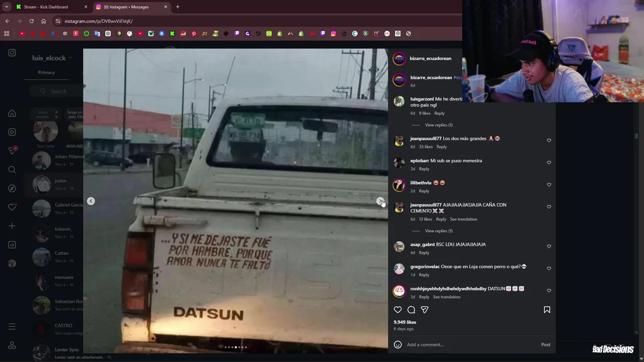This screenshot has width=644, height=362.
Task: Open jostin conversation
Action: tap(54, 184)
